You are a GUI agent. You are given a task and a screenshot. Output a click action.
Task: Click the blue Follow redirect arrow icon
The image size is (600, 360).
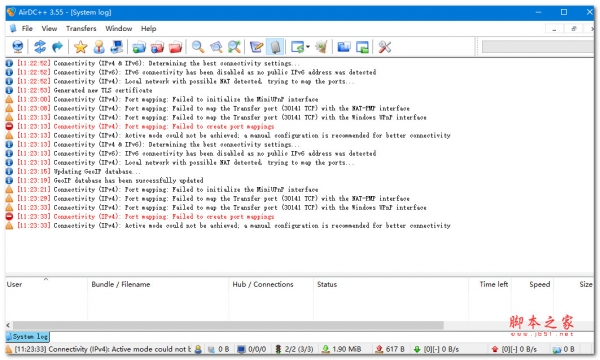57,47
